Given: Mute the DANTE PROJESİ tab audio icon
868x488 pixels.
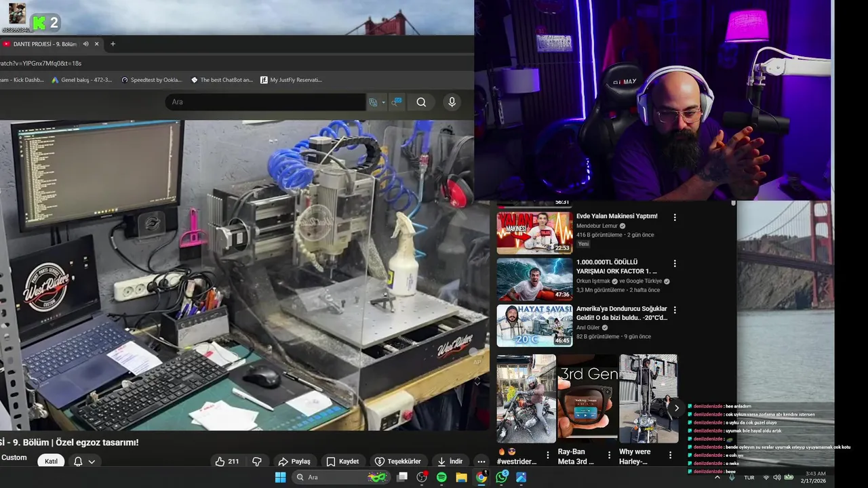Looking at the screenshot, I should click(x=85, y=44).
